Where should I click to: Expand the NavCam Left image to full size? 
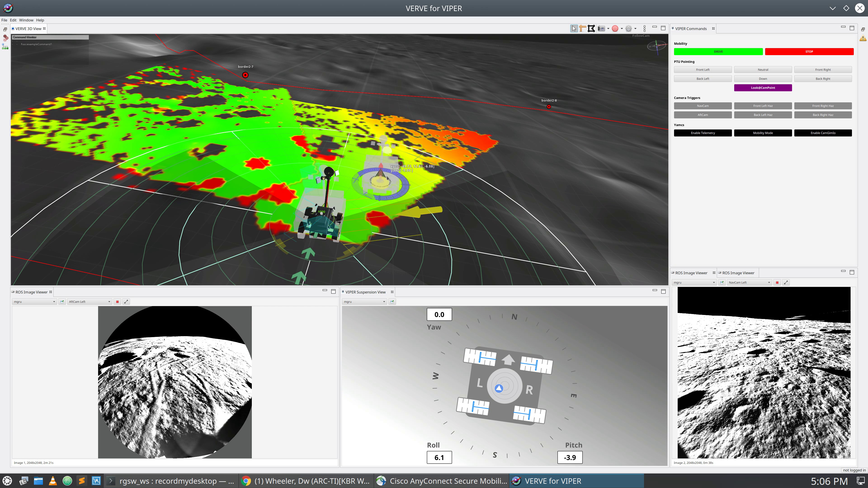pyautogui.click(x=786, y=283)
